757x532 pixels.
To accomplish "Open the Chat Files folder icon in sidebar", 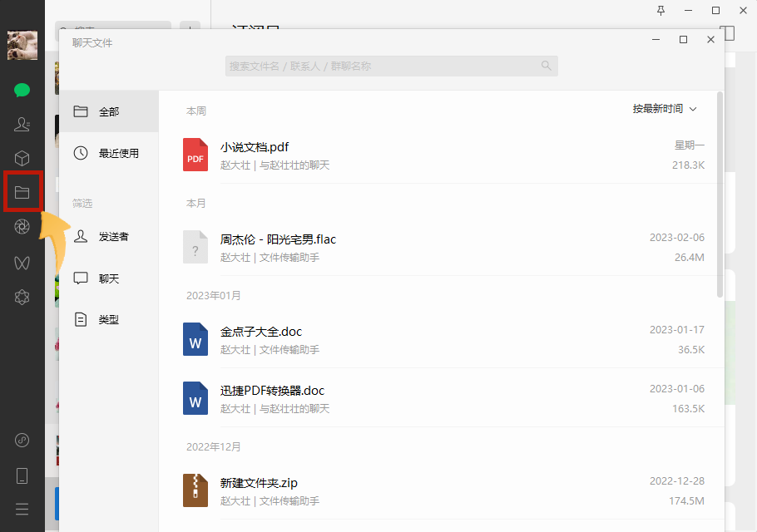I will click(22, 193).
